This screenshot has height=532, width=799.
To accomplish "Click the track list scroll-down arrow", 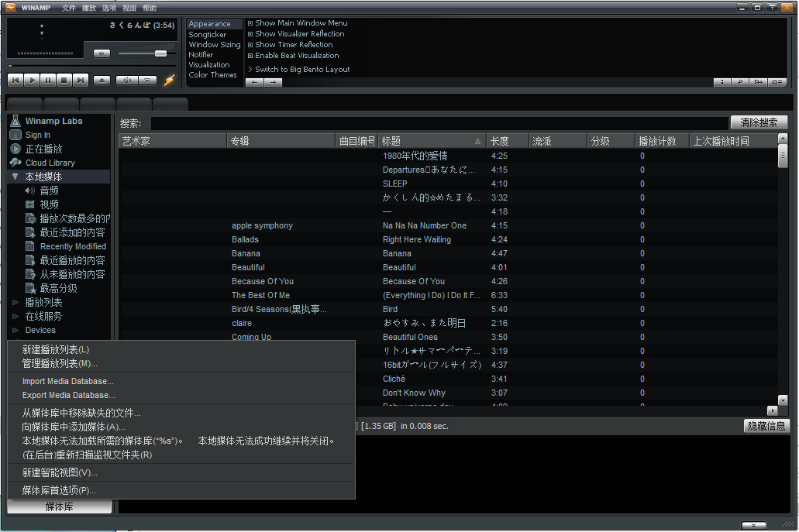I will 784,400.
